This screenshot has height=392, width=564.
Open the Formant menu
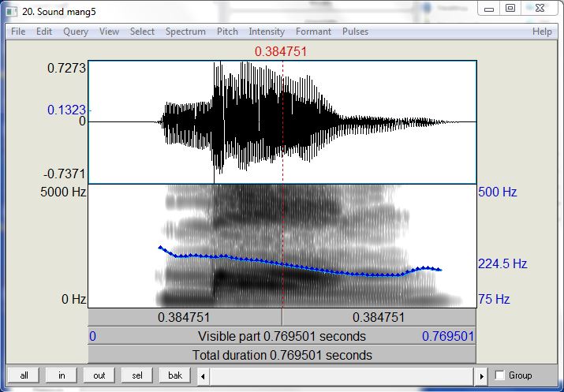coord(313,32)
